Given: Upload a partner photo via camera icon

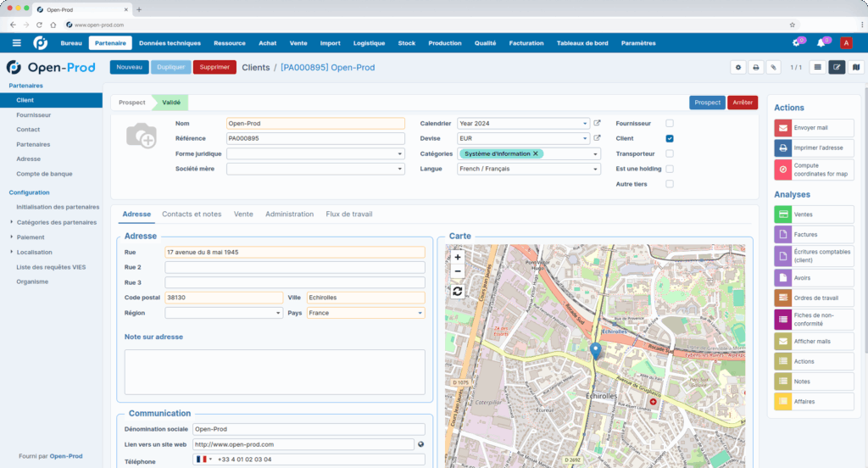Looking at the screenshot, I should [x=142, y=136].
